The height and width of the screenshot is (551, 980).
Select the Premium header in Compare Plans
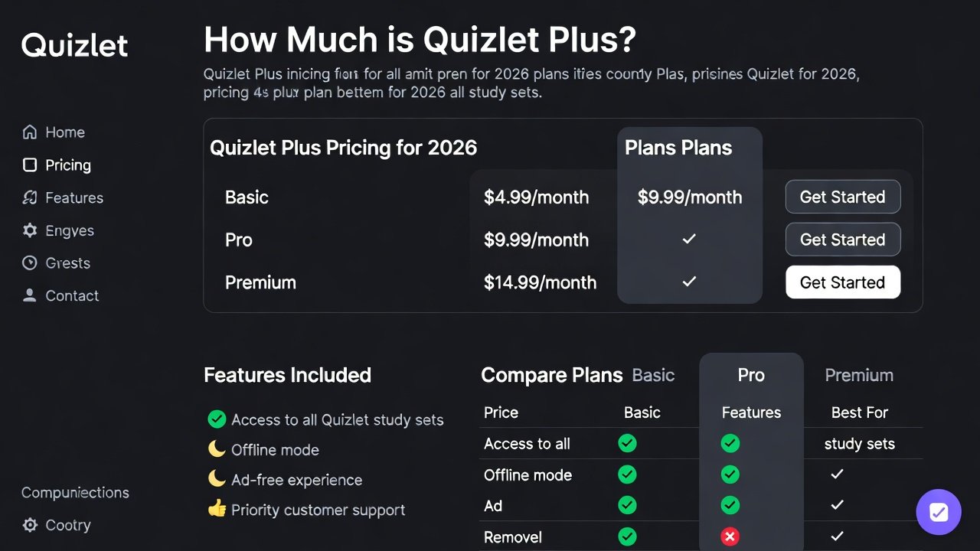[859, 375]
